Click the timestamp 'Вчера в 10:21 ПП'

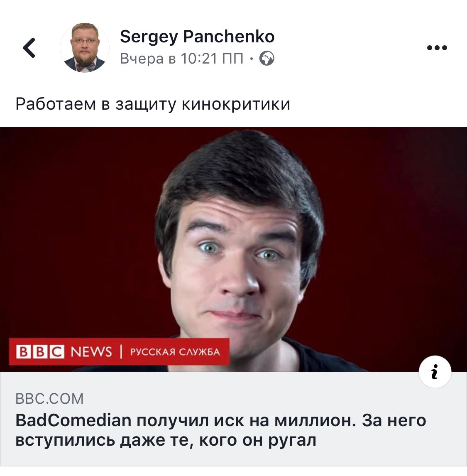click(181, 59)
